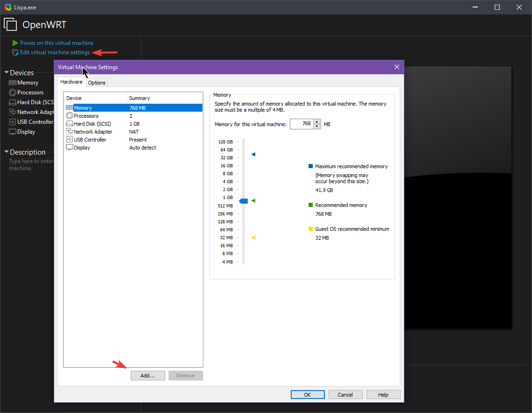
Task: Click the Add... button
Action: pos(148,375)
